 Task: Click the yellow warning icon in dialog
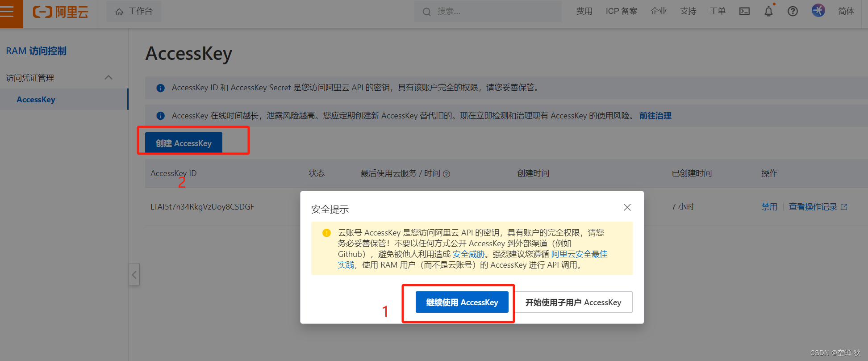pos(326,233)
